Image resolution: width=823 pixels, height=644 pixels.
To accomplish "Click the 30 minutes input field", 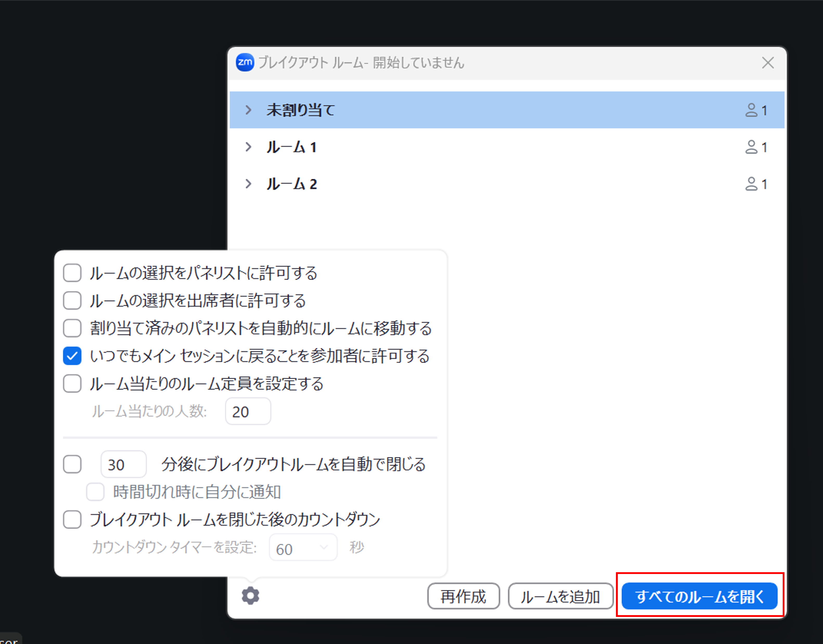I will pos(123,464).
